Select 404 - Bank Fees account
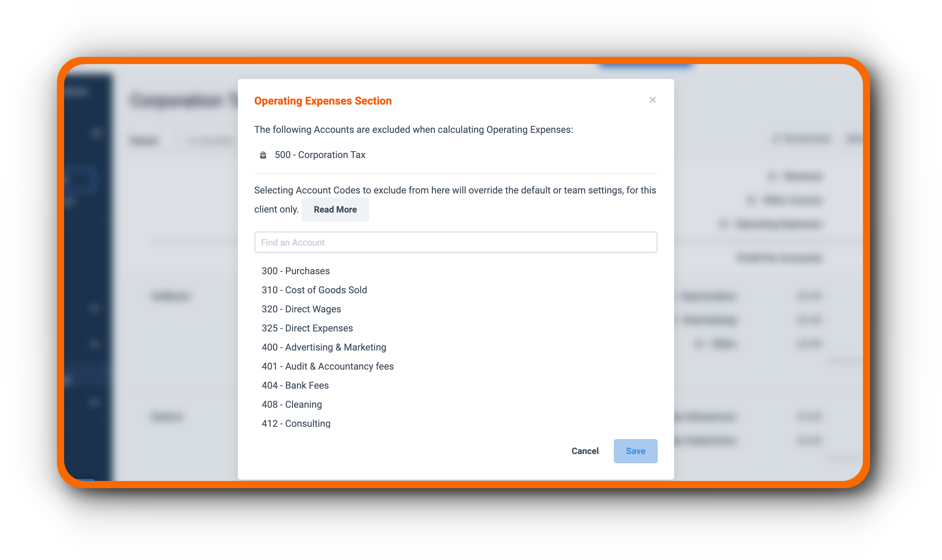Screen dimensions: 942x560 pos(295,385)
